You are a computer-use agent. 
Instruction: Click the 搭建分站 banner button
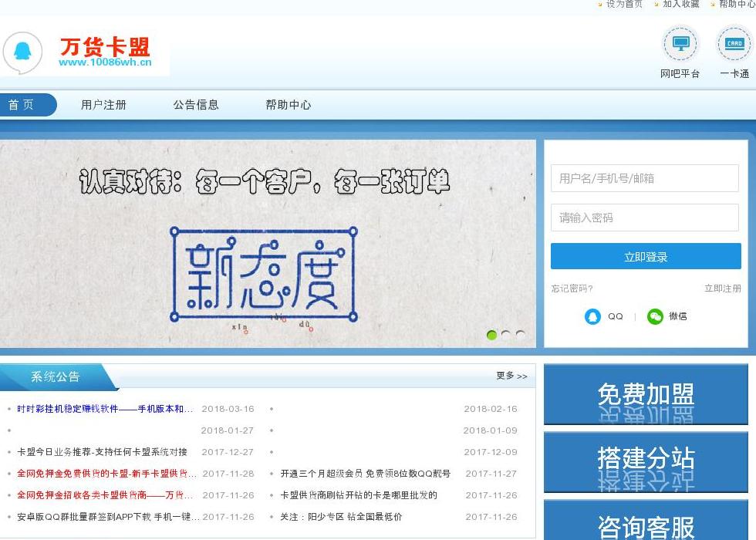pos(646,462)
